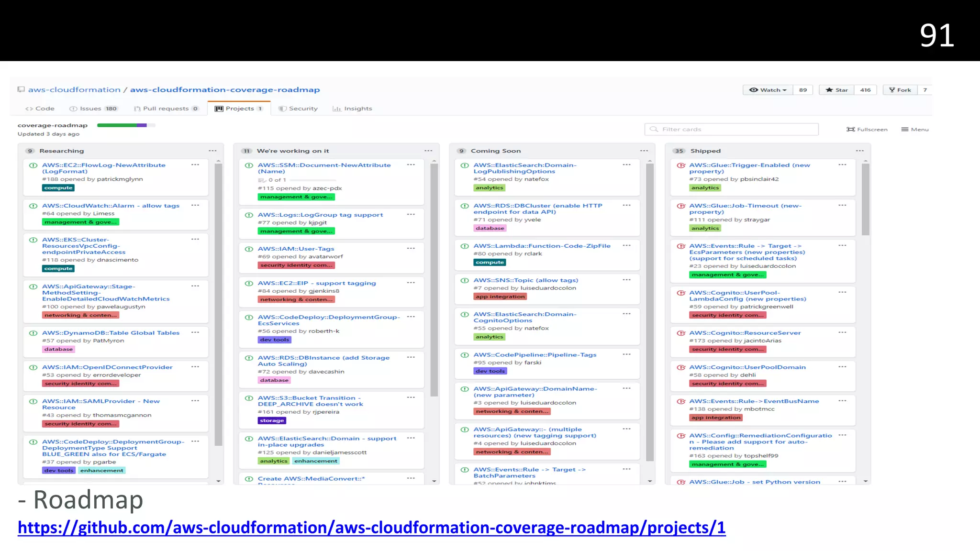Fork the repository

point(900,90)
